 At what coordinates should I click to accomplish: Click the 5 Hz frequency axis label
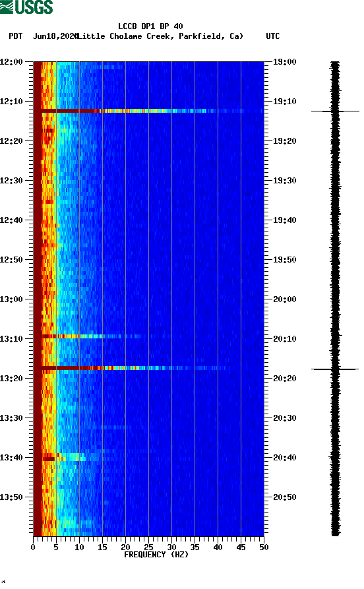click(56, 547)
